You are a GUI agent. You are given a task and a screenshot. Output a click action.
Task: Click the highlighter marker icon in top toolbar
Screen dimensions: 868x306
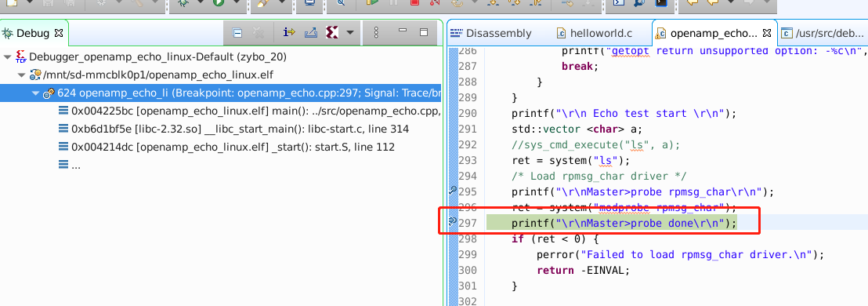coord(262,2)
